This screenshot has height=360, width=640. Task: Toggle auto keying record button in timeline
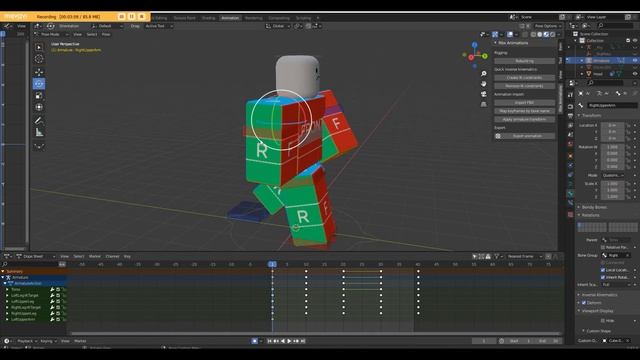tap(254, 341)
